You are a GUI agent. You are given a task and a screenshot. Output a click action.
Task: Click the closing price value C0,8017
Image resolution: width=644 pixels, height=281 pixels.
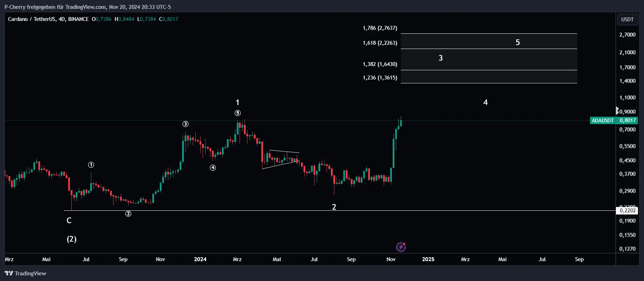pos(169,19)
